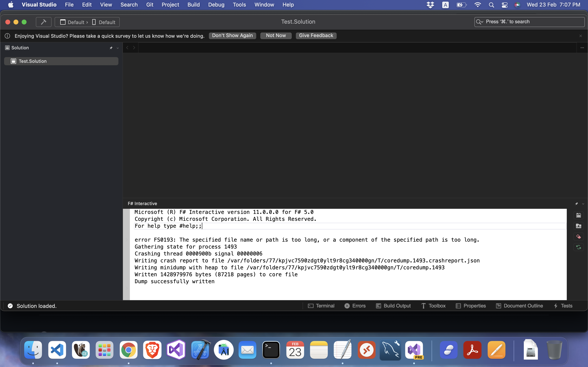Open the Errors pad from the status bar

[x=355, y=306]
